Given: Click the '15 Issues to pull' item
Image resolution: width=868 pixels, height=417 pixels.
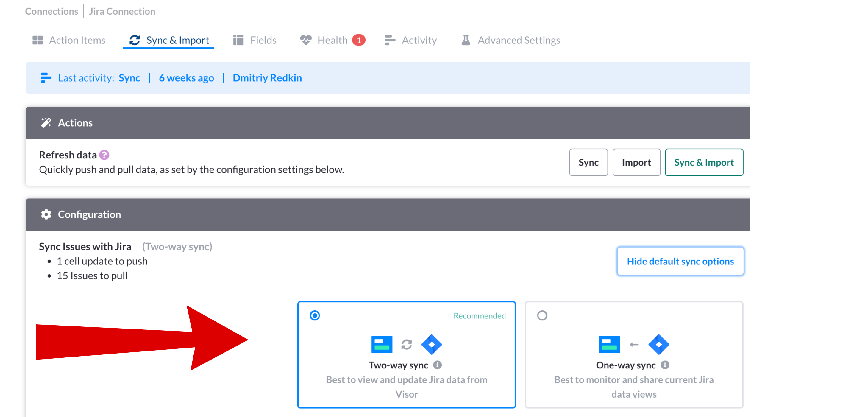Looking at the screenshot, I should [92, 276].
